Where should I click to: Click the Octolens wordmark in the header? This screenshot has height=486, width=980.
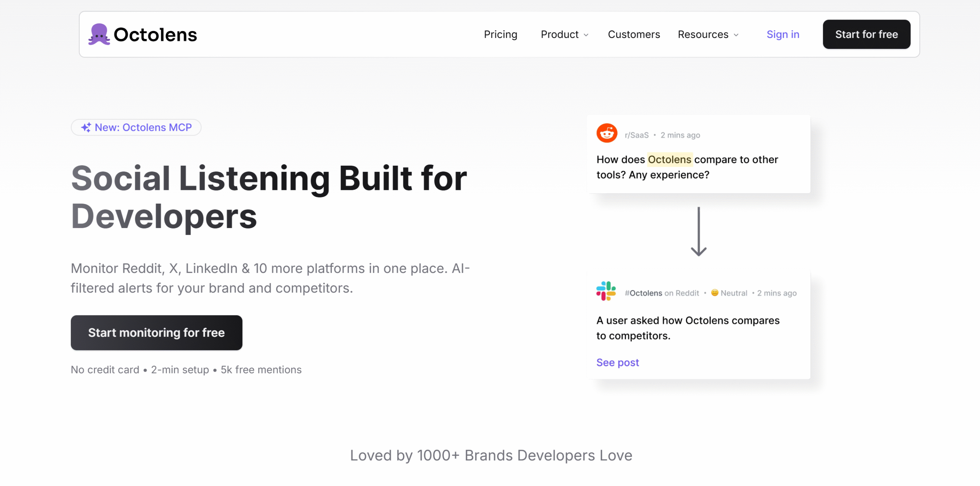coord(155,35)
